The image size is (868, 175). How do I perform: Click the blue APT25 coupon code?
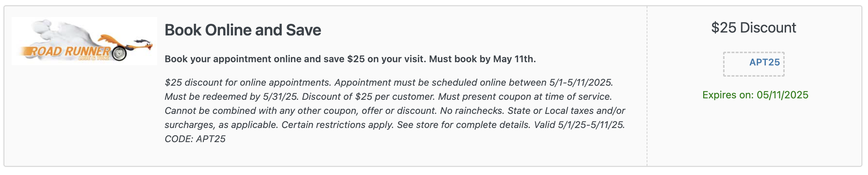pos(764,62)
